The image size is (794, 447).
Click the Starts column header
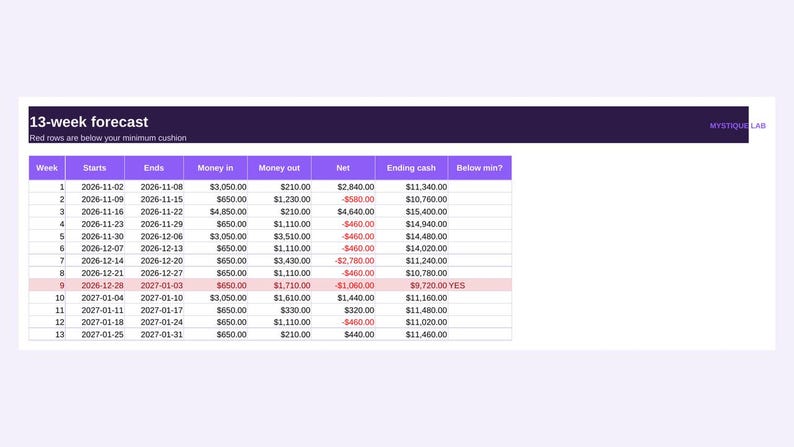[95, 168]
